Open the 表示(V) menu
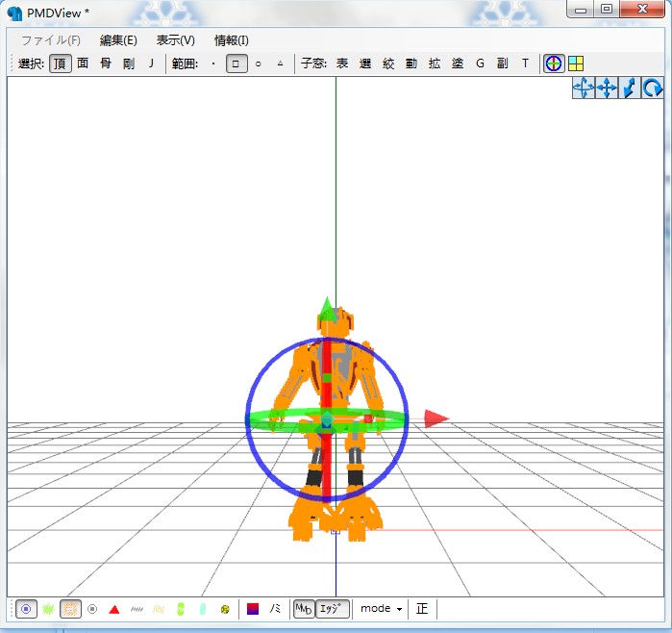 (175, 40)
